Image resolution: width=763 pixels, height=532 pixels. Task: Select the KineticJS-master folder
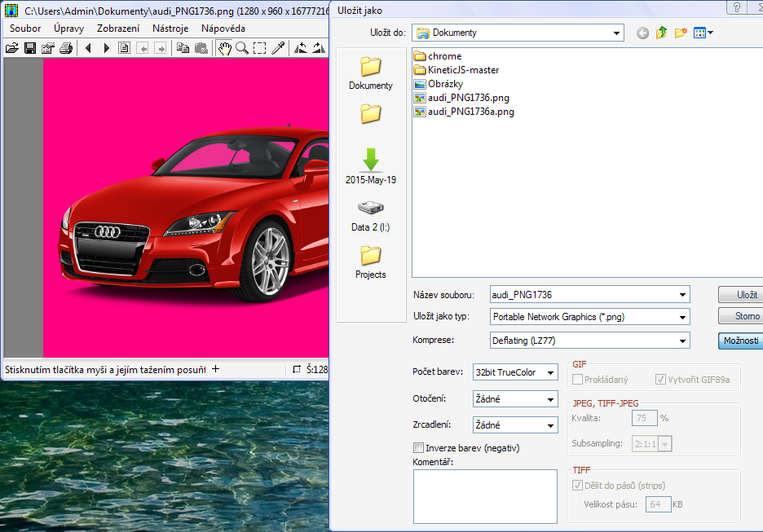[456, 70]
